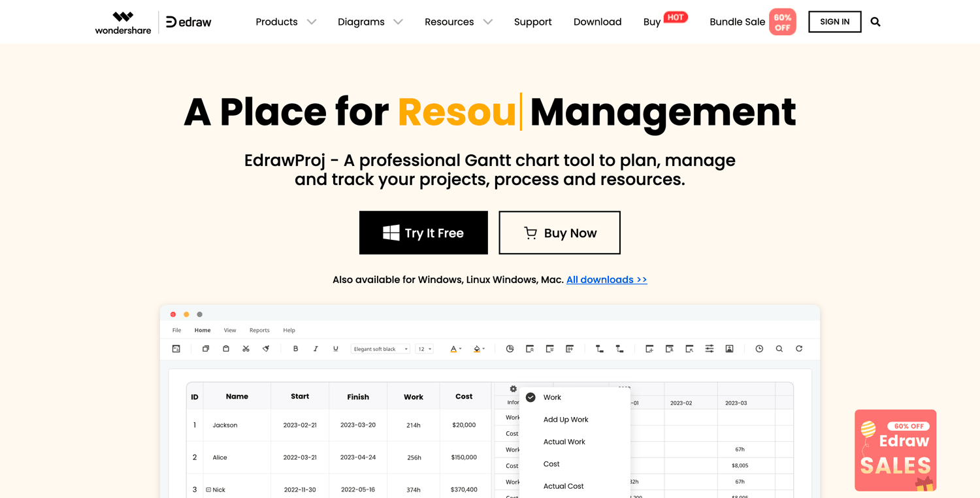Go to the Support page
The height and width of the screenshot is (498, 980).
click(532, 22)
